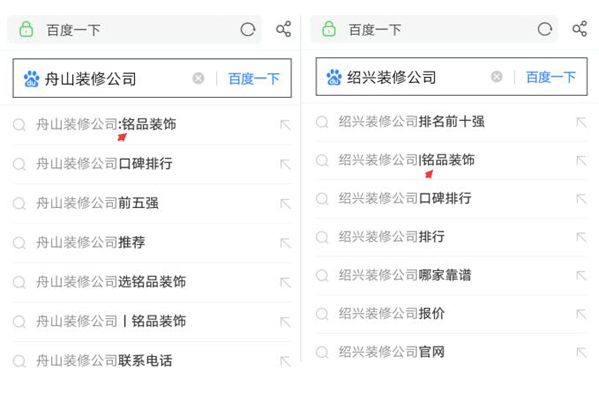599x395 pixels.
Task: Click fill arrow for 绍兴装修公司排行
Action: click(x=581, y=237)
